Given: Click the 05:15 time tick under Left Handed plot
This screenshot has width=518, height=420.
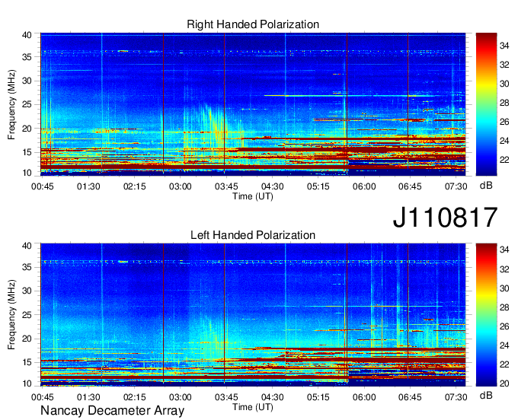Looking at the screenshot, I should (318, 397).
